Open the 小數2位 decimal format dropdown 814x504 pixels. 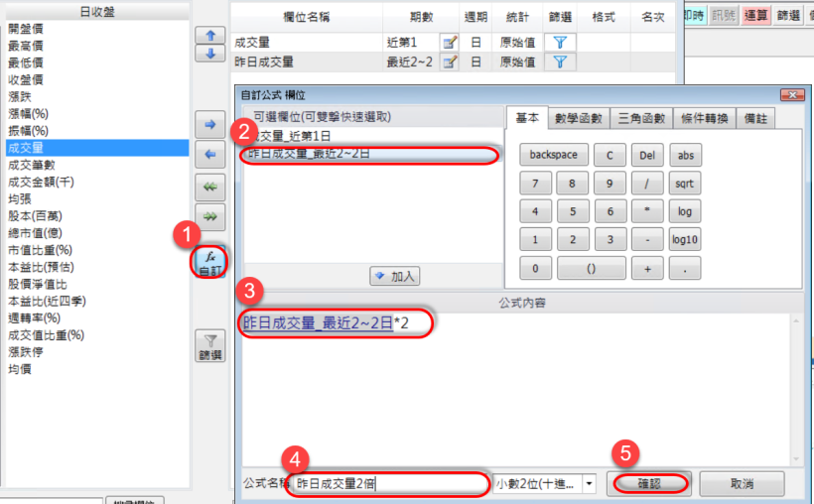point(590,483)
